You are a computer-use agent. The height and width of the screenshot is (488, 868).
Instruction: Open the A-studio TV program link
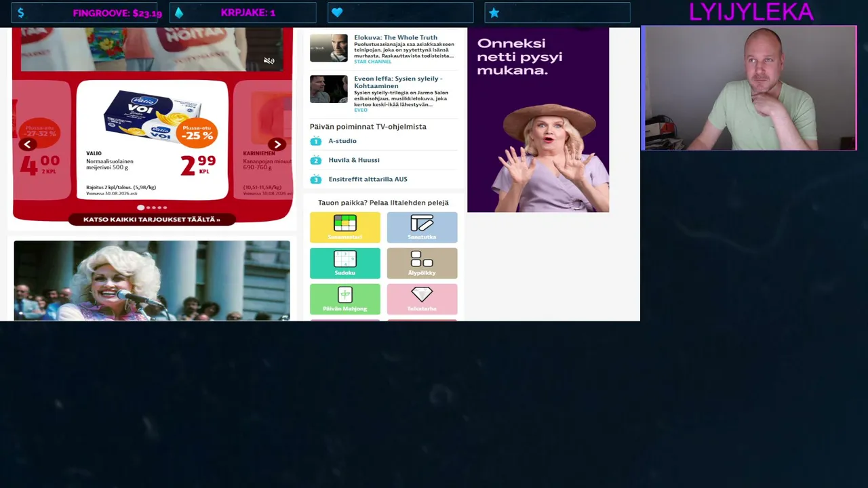342,141
